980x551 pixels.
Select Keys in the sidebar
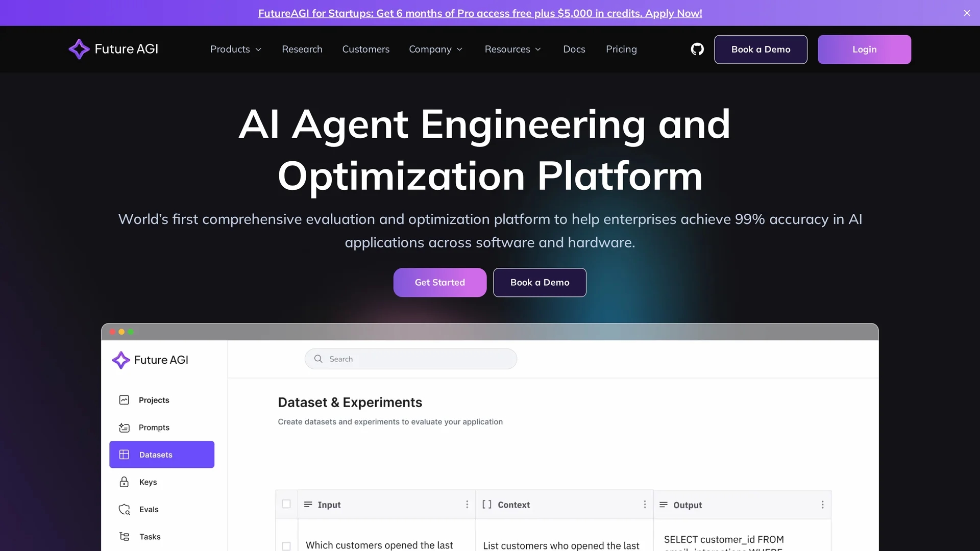coord(162,482)
